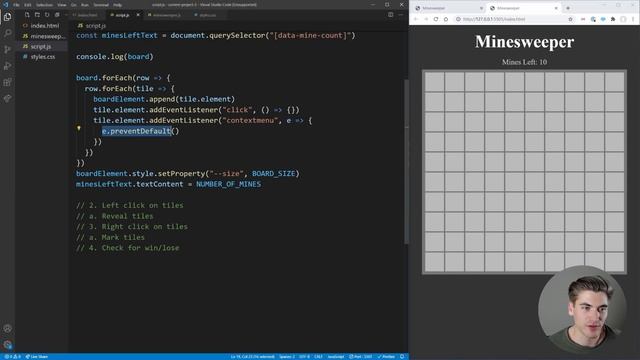Open the Edit menu
Image resolution: width=640 pixels, height=360 pixels.
tap(28, 5)
